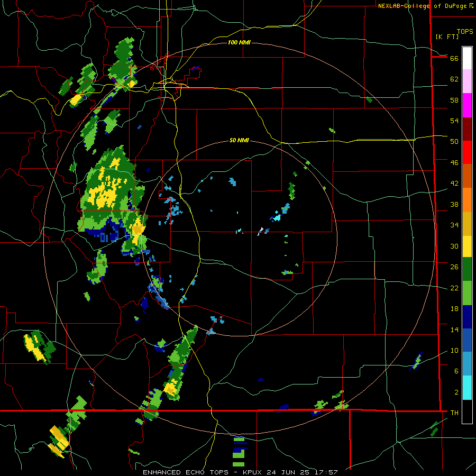Click the TH legend label

tap(454, 413)
